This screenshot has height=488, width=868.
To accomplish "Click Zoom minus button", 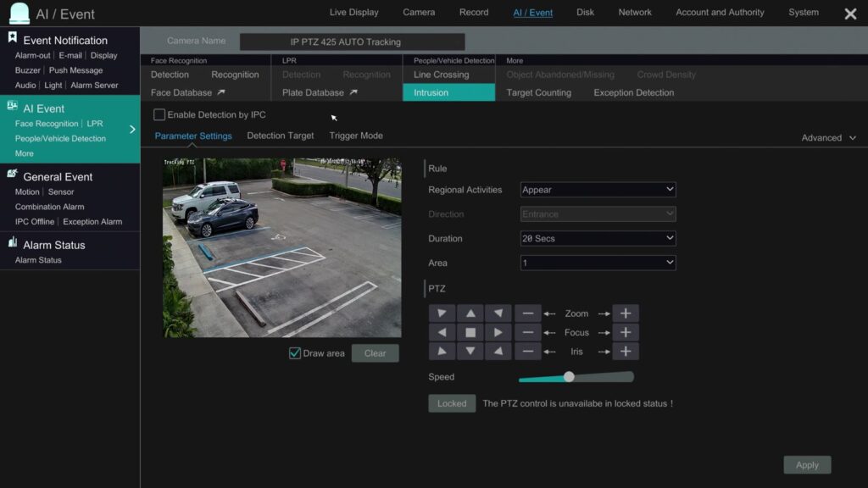I will (x=527, y=313).
